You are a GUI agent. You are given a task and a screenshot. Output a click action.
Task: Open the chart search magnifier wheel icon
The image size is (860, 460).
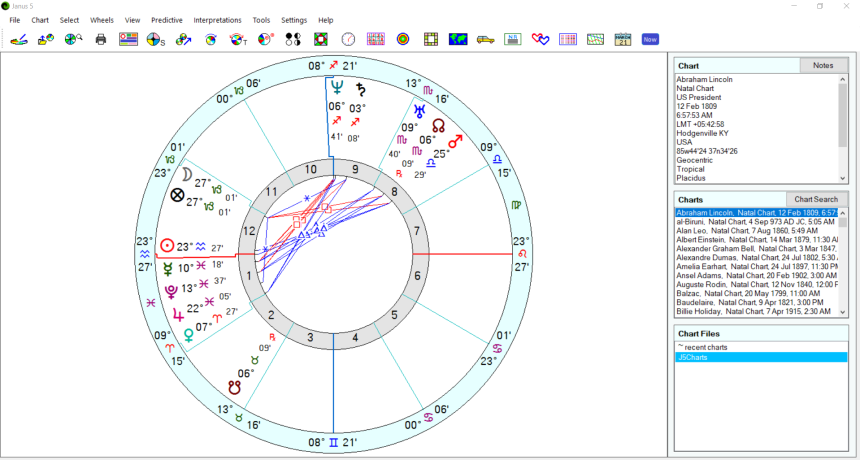click(x=73, y=40)
